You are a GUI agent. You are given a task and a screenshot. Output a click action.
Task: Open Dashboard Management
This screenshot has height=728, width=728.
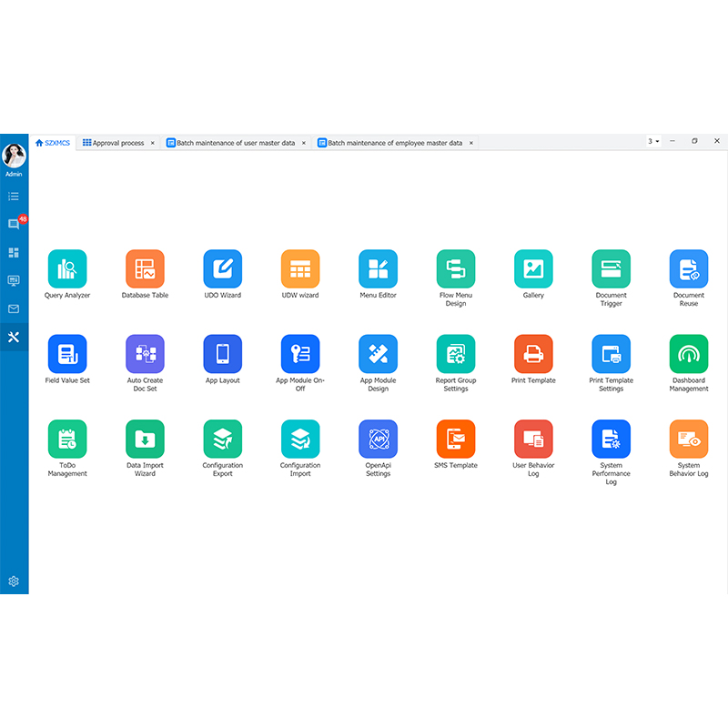(688, 354)
